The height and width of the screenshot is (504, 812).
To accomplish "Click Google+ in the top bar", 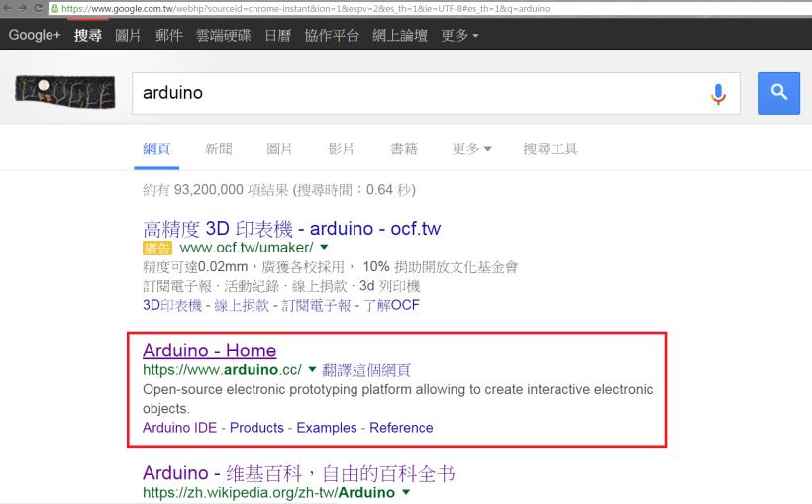I will (36, 35).
